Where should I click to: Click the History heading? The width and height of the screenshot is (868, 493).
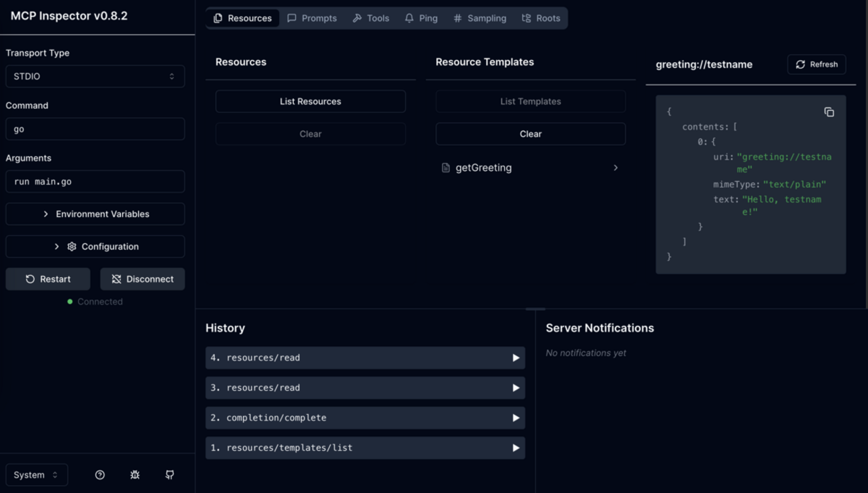pos(225,328)
